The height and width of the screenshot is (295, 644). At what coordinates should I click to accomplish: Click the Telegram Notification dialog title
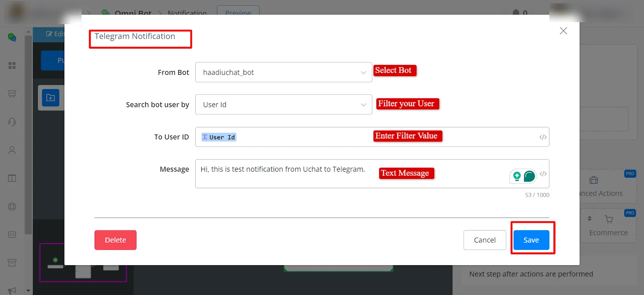[x=135, y=36]
